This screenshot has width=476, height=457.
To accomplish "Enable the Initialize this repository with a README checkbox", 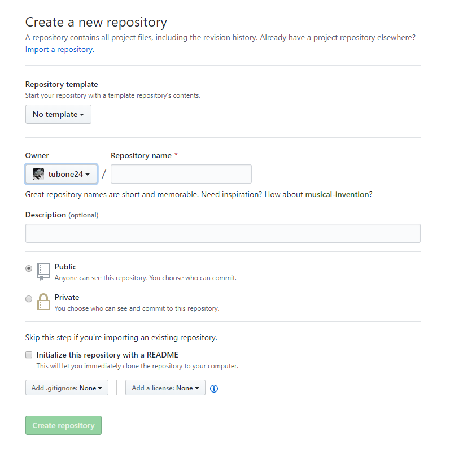I will 29,355.
